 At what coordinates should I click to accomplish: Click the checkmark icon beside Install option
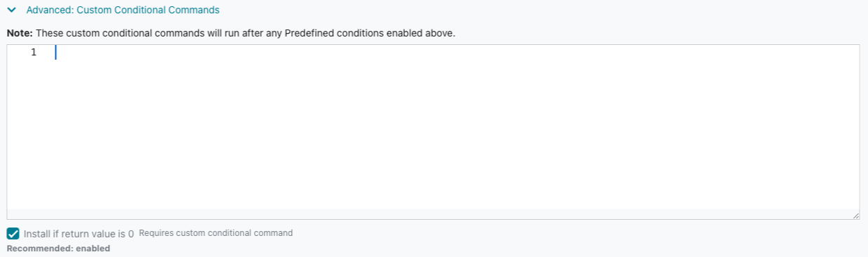(x=13, y=234)
